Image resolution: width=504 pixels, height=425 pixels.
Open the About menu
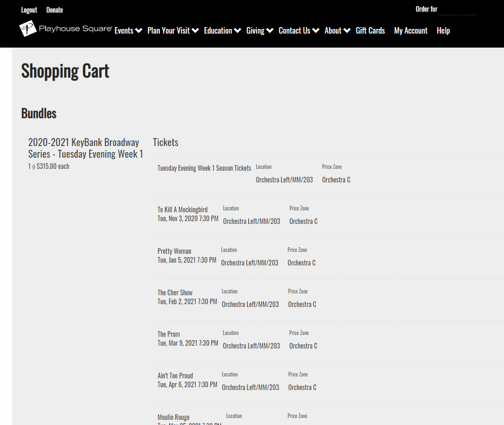[333, 31]
